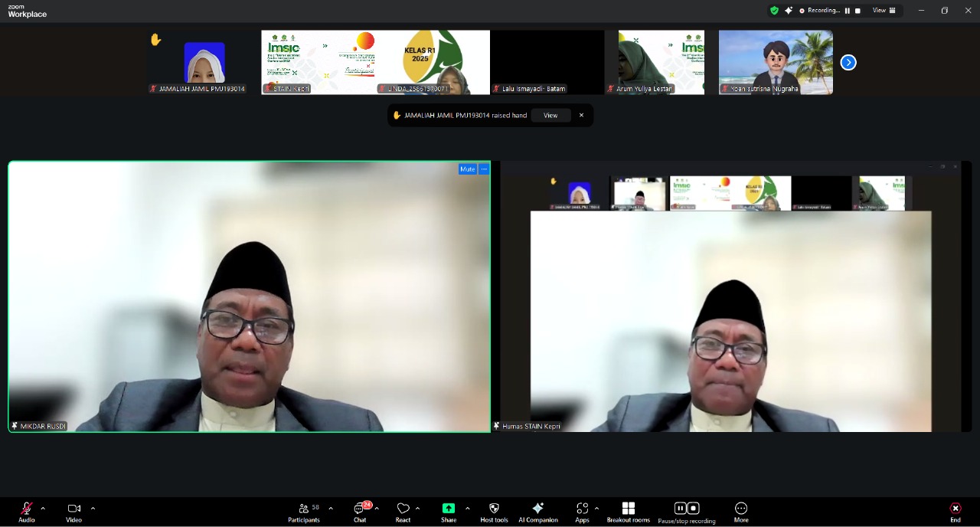Screen dimensions: 980x527
Task: Open the Chat panel
Action: [360, 509]
